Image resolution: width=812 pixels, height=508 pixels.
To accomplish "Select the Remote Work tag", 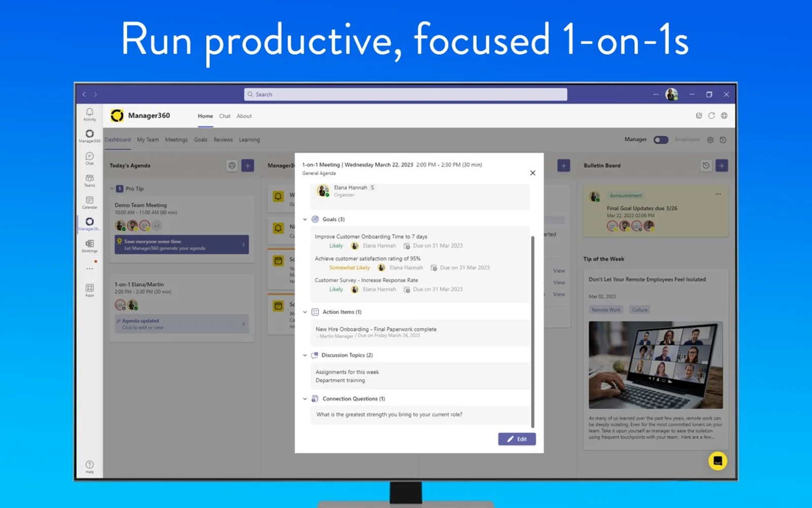I will tap(606, 310).
